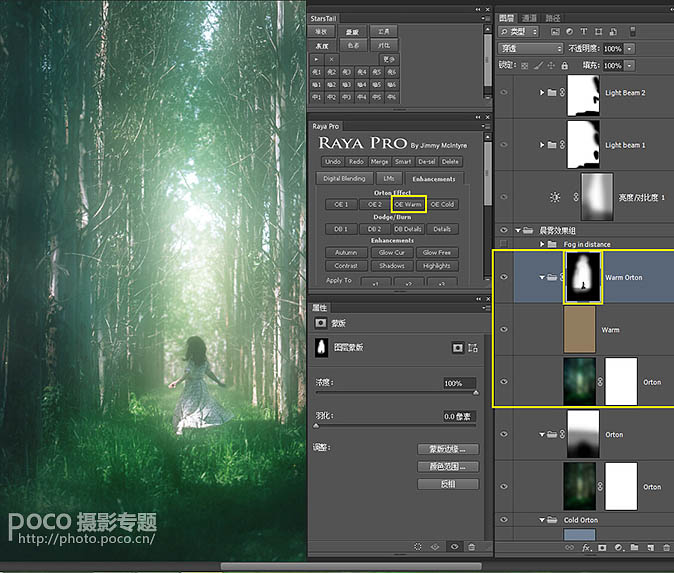Hide the Warm color fill layer

504,329
